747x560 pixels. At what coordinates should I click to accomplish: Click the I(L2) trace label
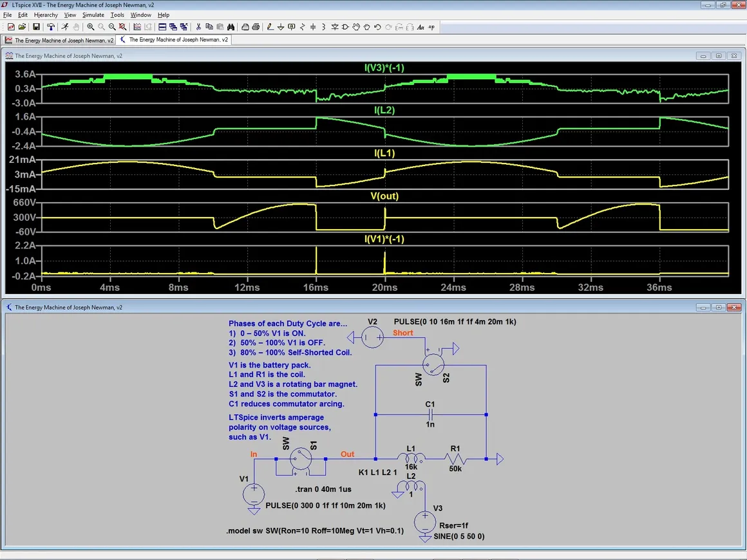(x=384, y=110)
